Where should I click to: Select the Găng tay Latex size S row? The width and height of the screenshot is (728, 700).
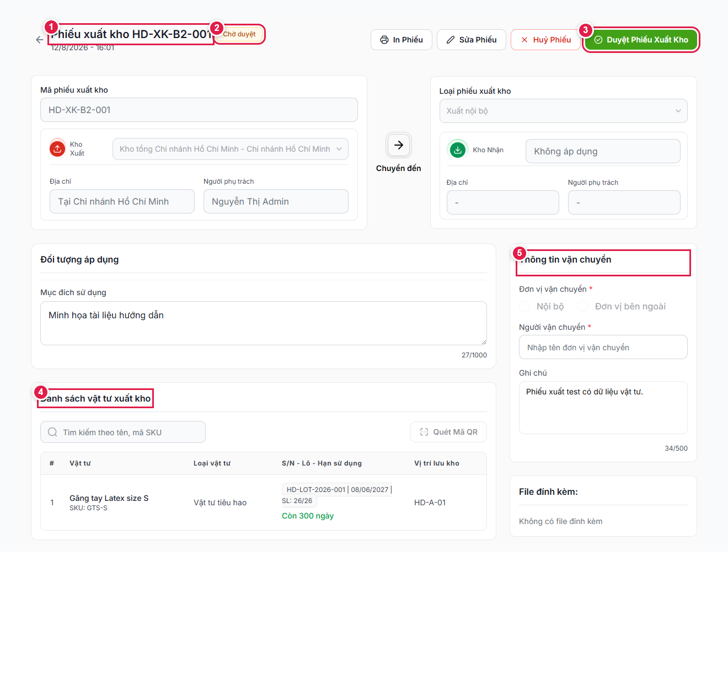[263, 503]
